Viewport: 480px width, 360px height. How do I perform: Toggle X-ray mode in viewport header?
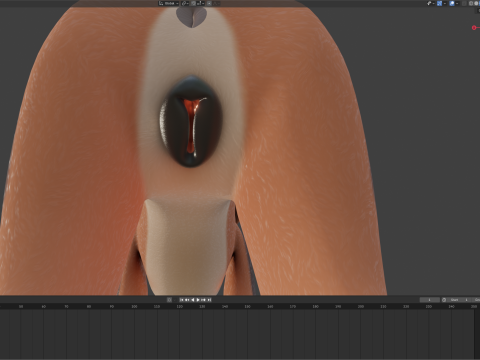pyautogui.click(x=464, y=3)
